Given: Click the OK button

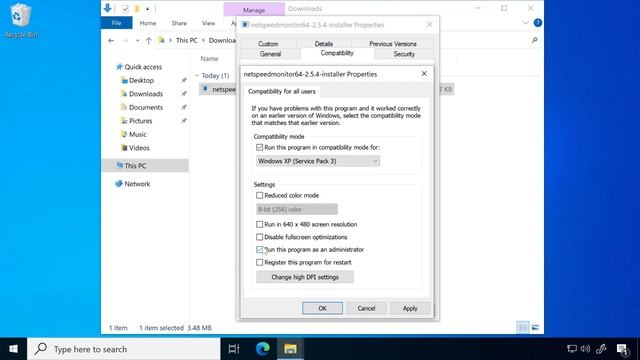Looking at the screenshot, I should [322, 308].
